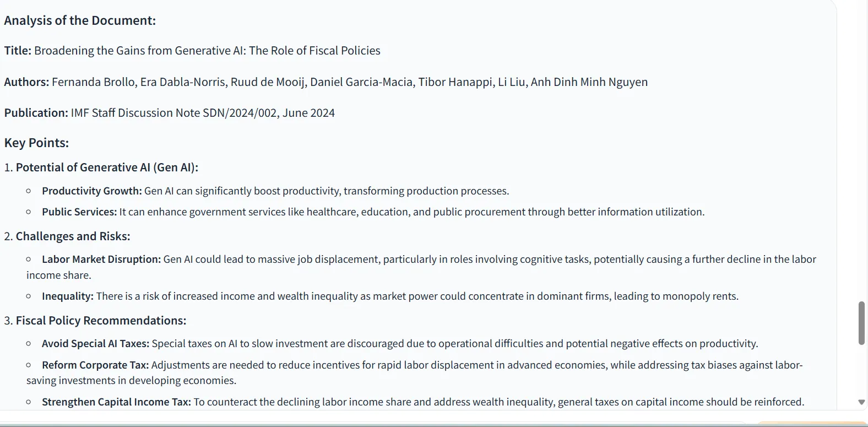The height and width of the screenshot is (427, 868).
Task: Click the 'Strengthen Capital Income Tax:' bullet label
Action: [x=116, y=402]
